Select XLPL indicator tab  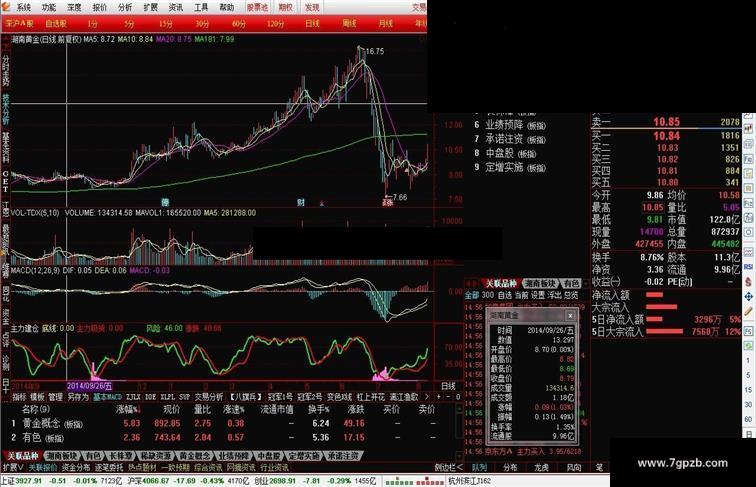[x=168, y=397]
